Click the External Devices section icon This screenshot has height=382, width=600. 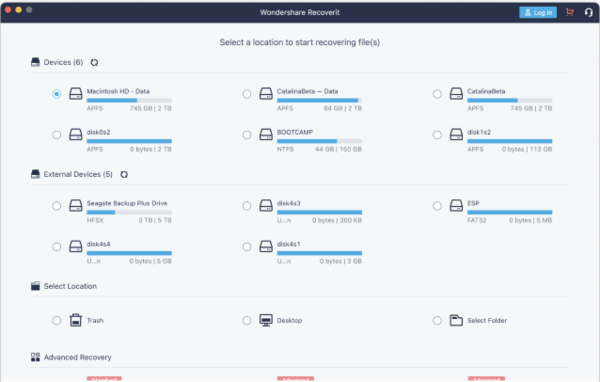click(x=35, y=174)
